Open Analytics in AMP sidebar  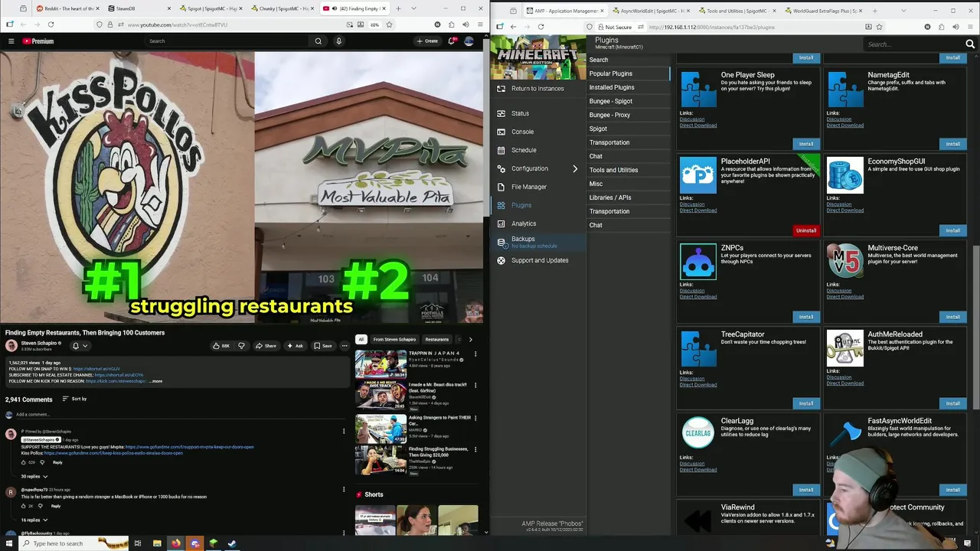[x=524, y=223]
